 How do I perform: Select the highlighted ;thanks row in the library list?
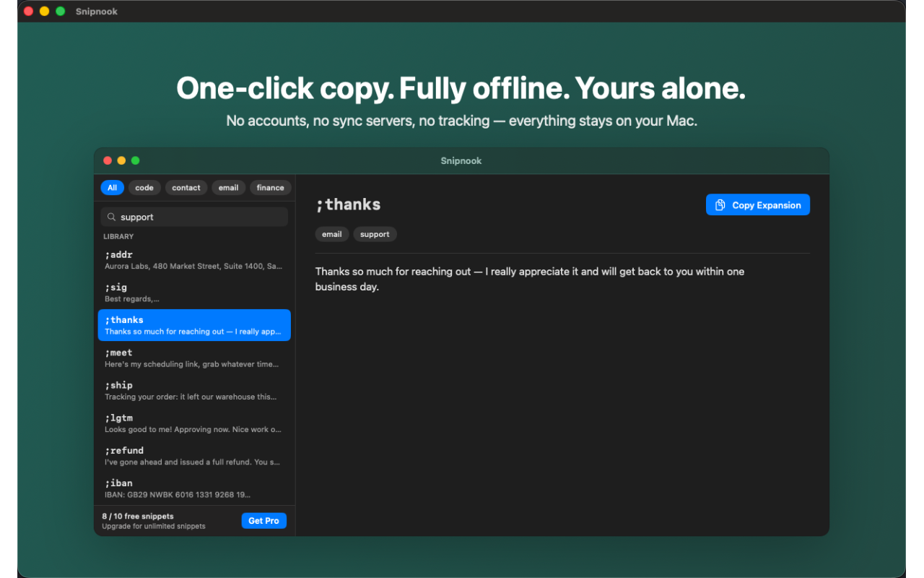click(194, 325)
